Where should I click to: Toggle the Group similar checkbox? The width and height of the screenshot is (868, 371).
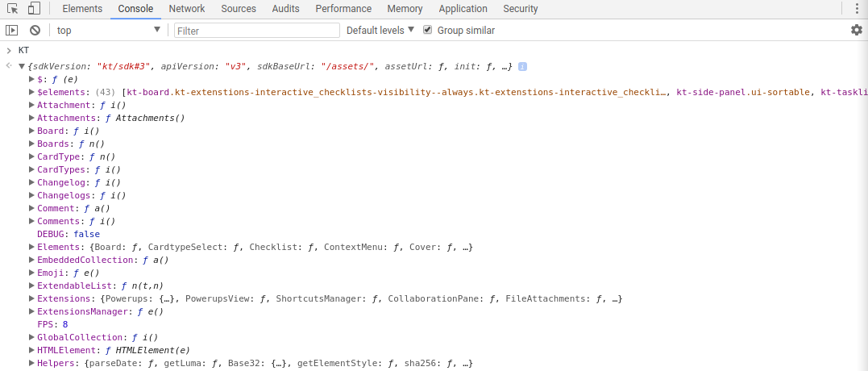(x=427, y=30)
